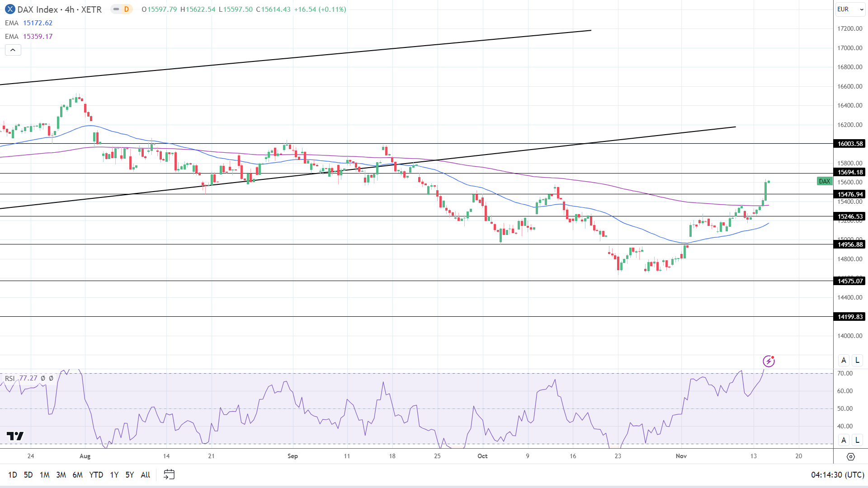
Task: Click the 04:14:30 (UTC) timezone clock
Action: 838,475
